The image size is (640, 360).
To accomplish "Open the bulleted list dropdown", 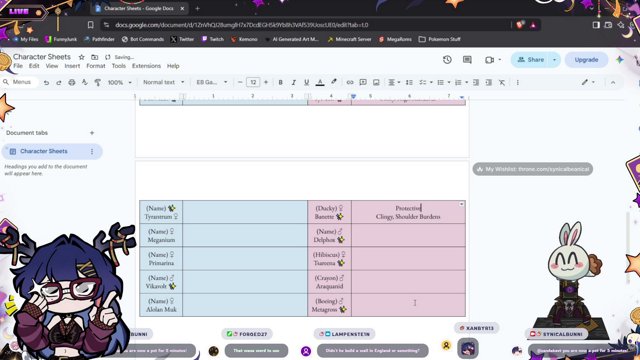I will pos(443,82).
